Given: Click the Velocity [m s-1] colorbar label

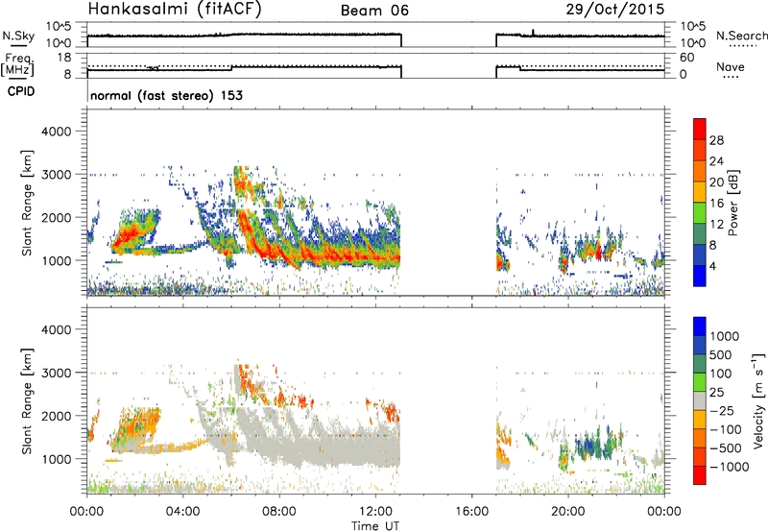Looking at the screenshot, I should (x=758, y=400).
